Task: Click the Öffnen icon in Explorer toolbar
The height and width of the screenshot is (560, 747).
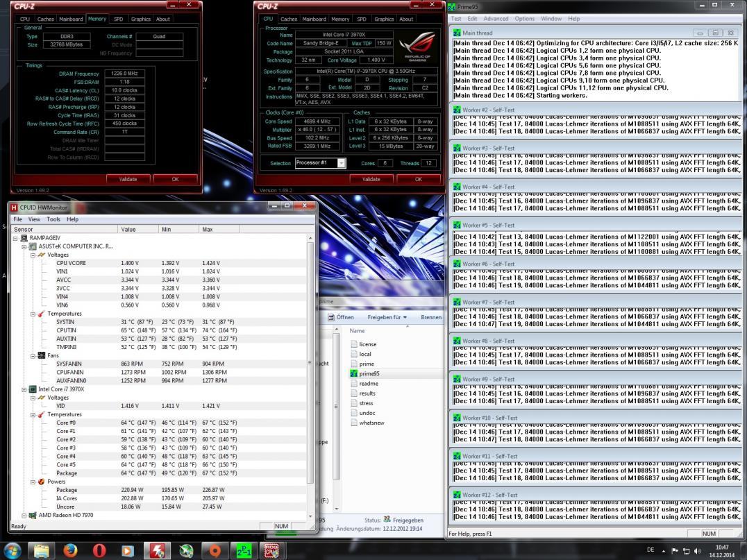Action: 331,317
